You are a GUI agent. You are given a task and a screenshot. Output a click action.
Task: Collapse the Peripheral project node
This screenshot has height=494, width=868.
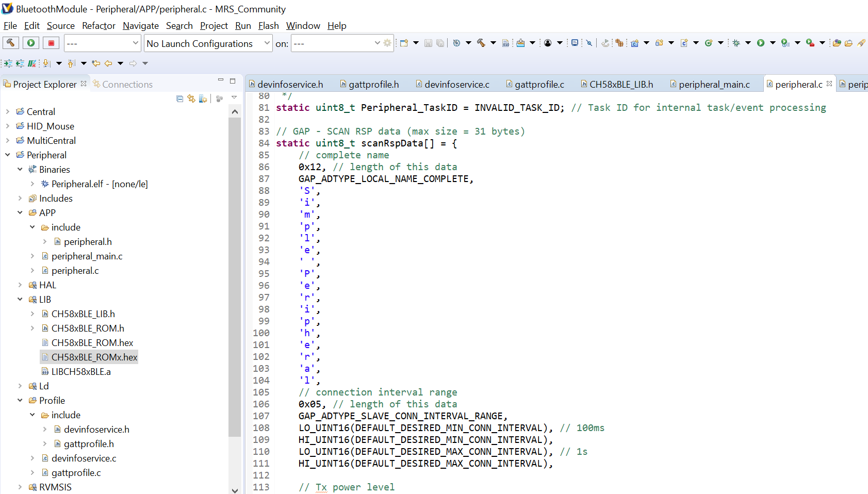pos(8,155)
